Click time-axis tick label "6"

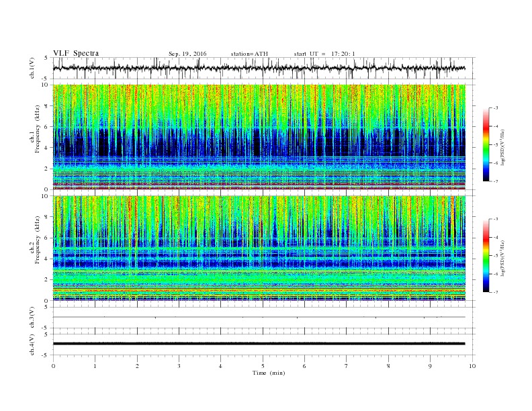tap(305, 366)
